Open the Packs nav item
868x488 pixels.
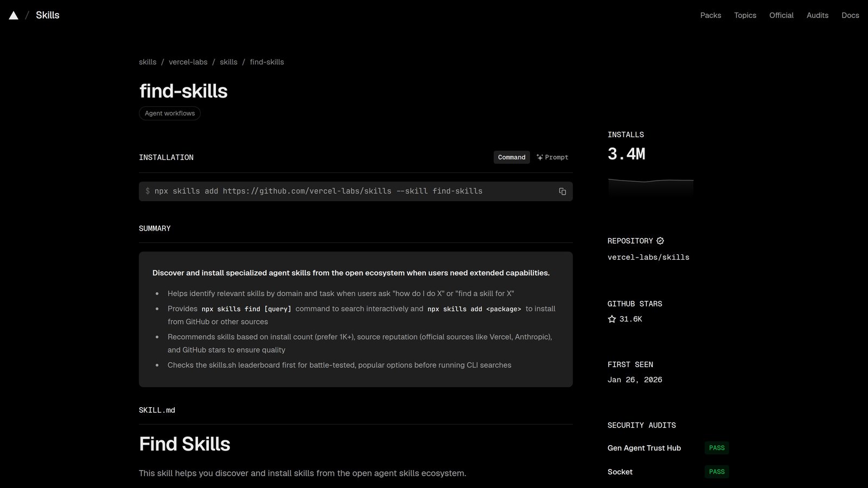tap(711, 15)
